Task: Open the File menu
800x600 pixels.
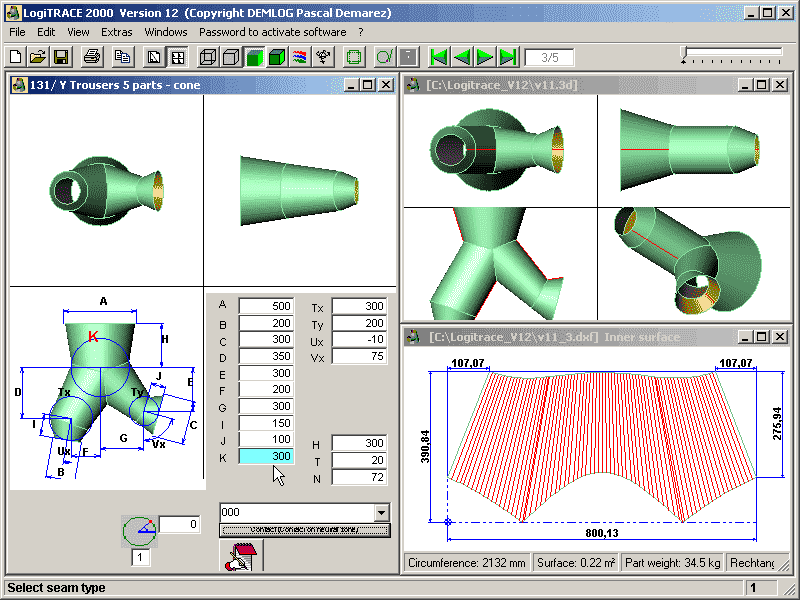Action: (17, 32)
